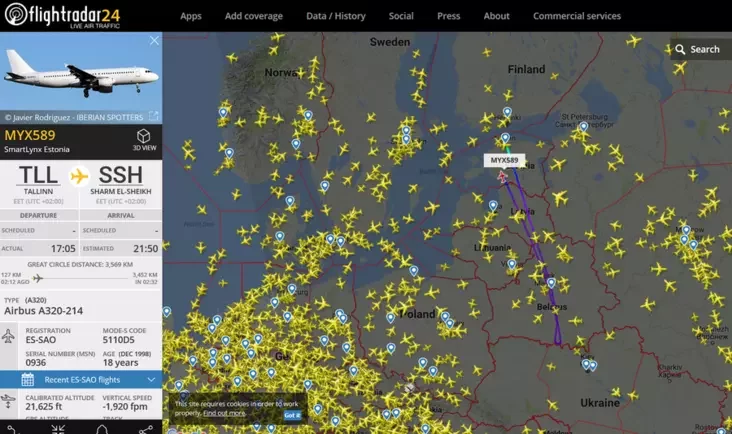Click the center-on-aircraft arrows icon

(x=58, y=429)
